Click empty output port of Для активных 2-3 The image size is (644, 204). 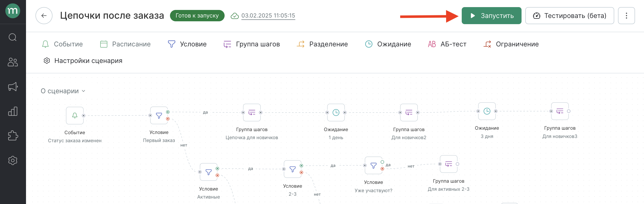pos(457,164)
